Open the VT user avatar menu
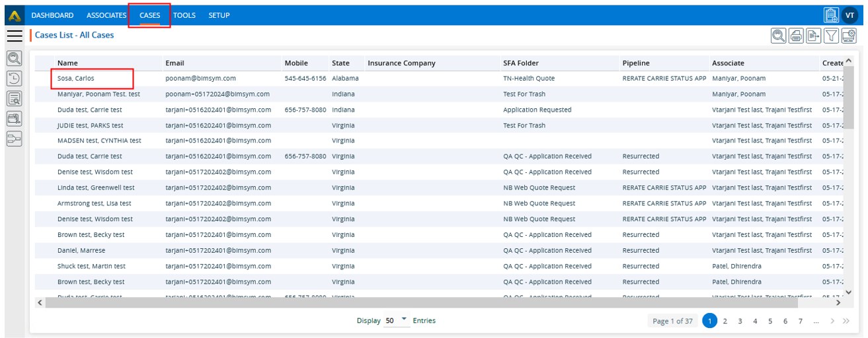Screen dimensions: 868x338 coord(850,15)
